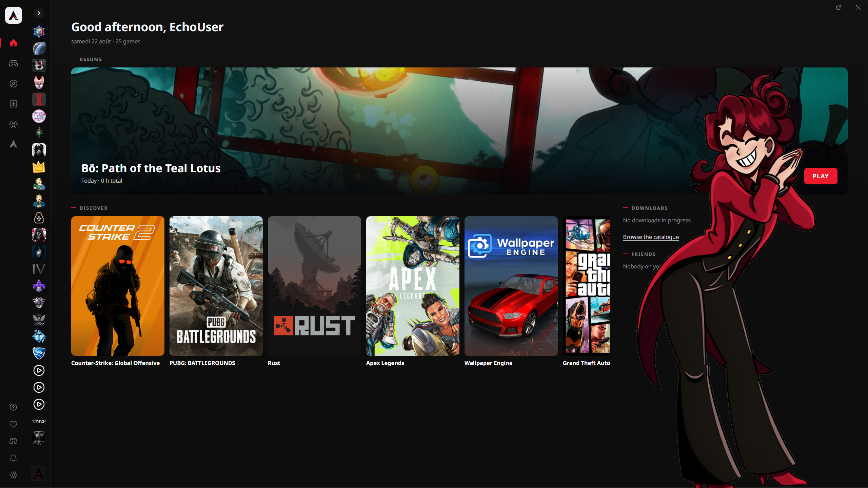
Task: Click the 'samedi 22 août · 25 games' text
Action: tap(106, 41)
